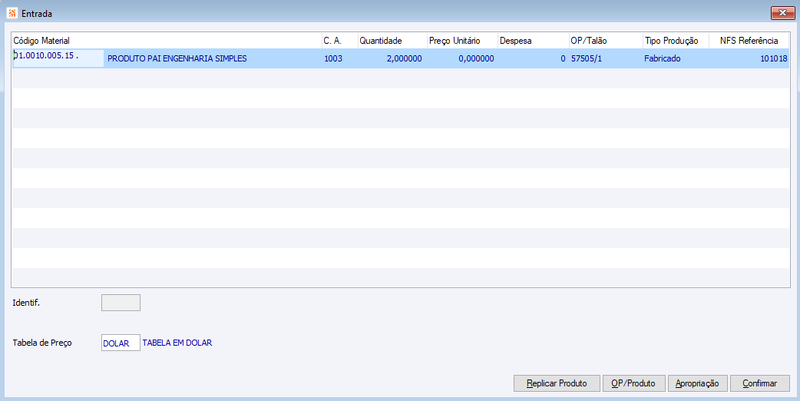This screenshot has width=800, height=401.
Task: Select the Preço Unitário value 0,000000
Action: (x=476, y=59)
